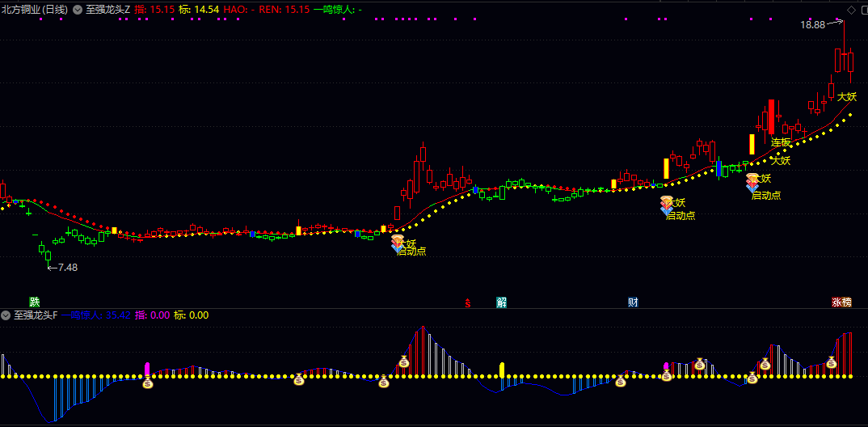Click the rightmost diamond 启动点 signal icon

(x=752, y=183)
